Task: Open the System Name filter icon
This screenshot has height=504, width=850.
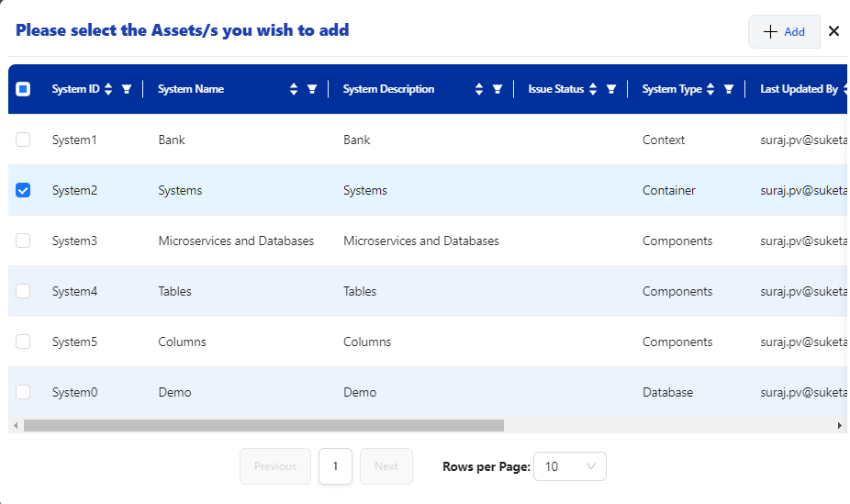Action: coord(312,89)
